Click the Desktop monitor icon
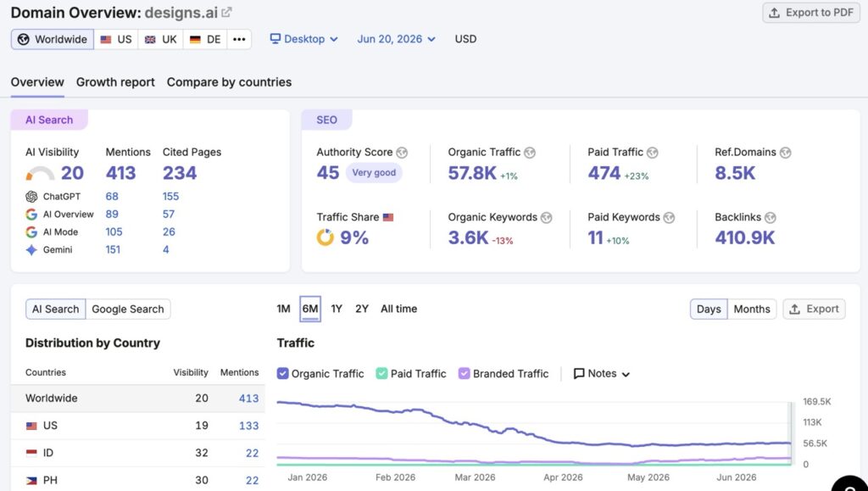 click(x=275, y=39)
